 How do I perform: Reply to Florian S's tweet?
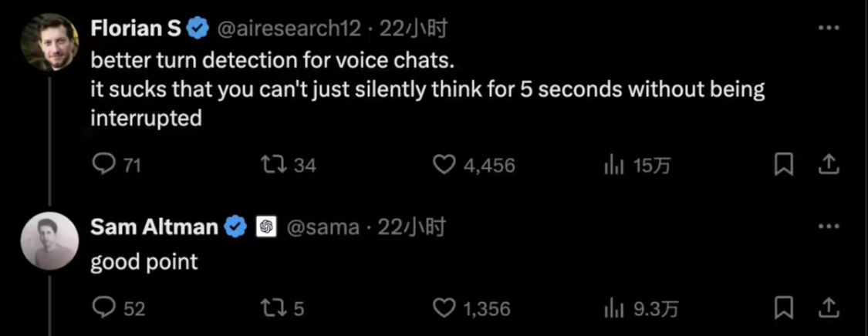coord(104,164)
